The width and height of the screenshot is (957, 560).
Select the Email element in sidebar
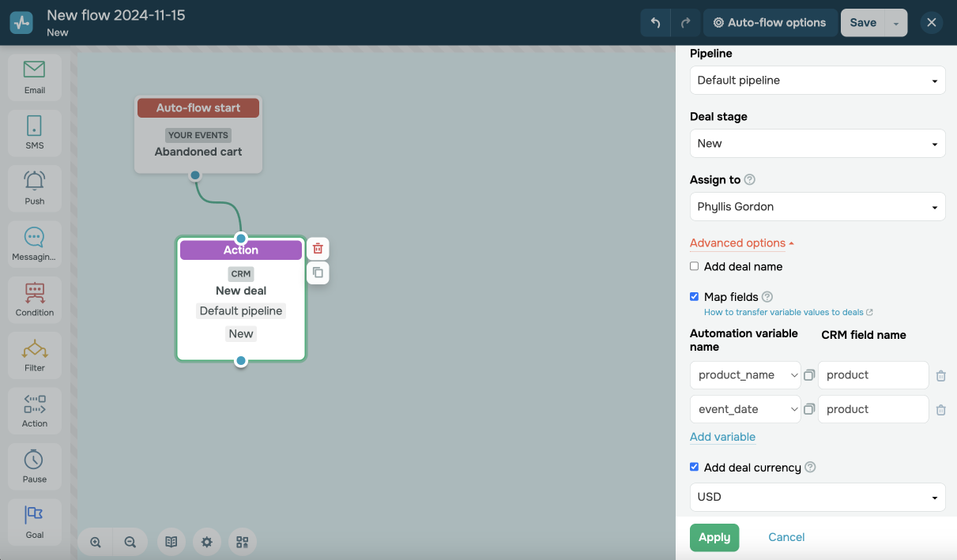(34, 76)
